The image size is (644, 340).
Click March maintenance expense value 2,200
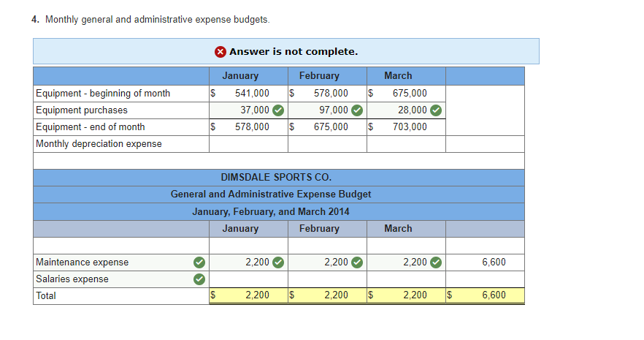click(x=415, y=262)
